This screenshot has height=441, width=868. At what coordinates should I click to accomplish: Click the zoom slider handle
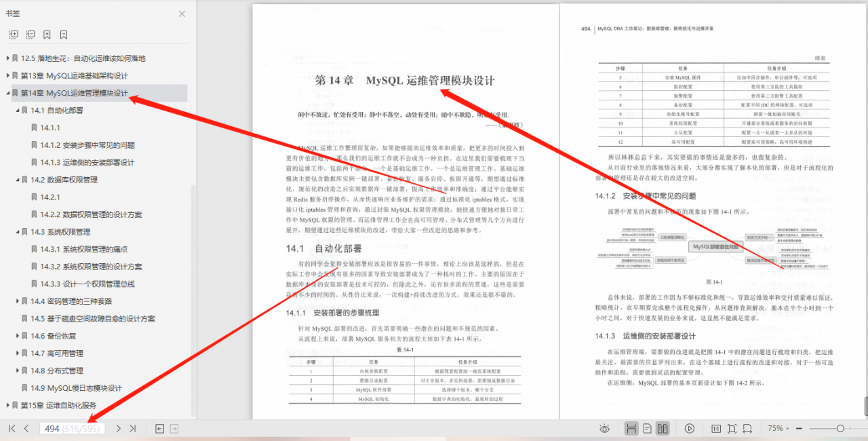840,428
